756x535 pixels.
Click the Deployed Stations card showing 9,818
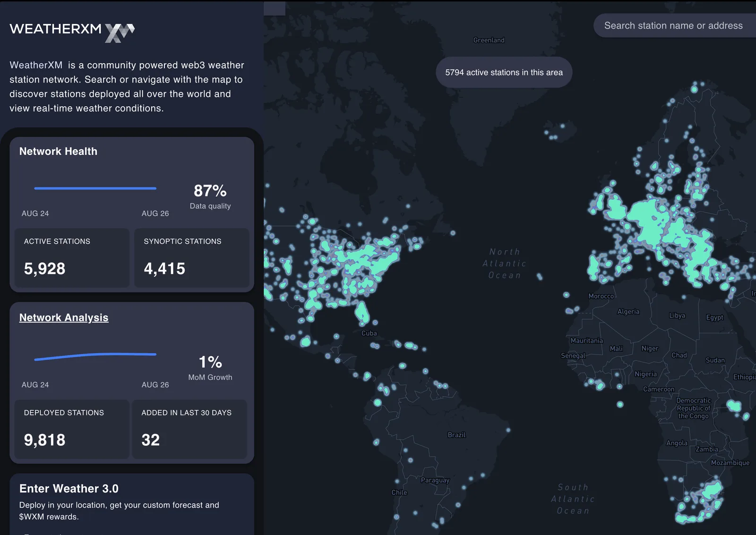point(72,429)
